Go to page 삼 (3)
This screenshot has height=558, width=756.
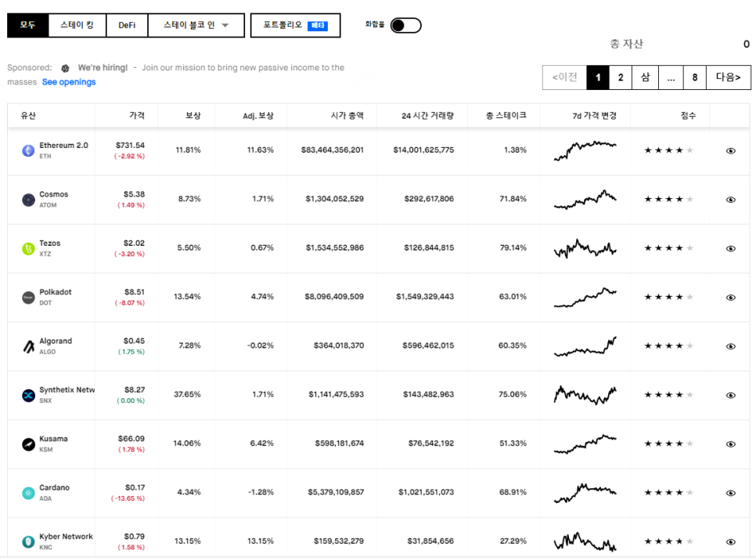(645, 77)
